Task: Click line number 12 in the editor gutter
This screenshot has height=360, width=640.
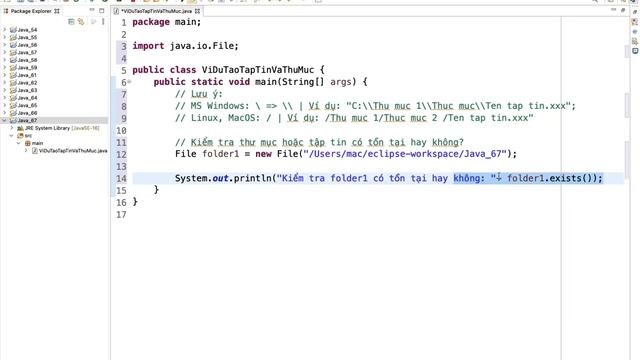Action: tap(121, 154)
